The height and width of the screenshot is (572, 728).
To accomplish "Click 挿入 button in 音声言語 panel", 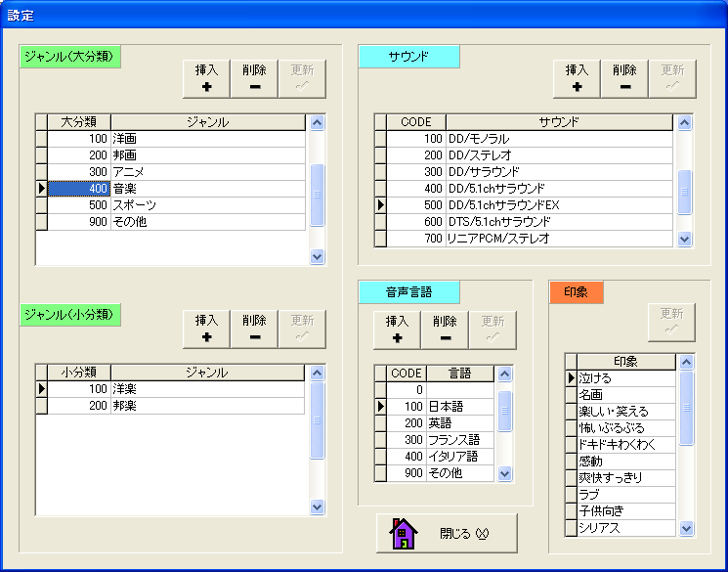I will pos(397,330).
